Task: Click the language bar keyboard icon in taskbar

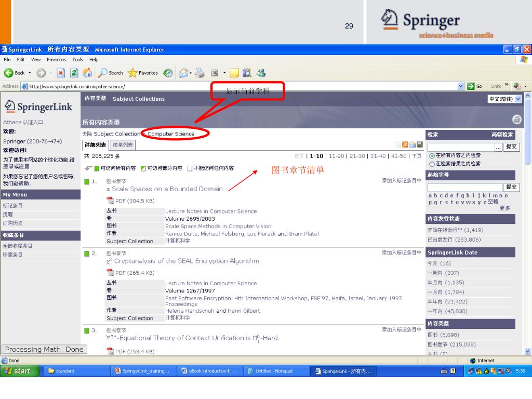Action: click(444, 371)
